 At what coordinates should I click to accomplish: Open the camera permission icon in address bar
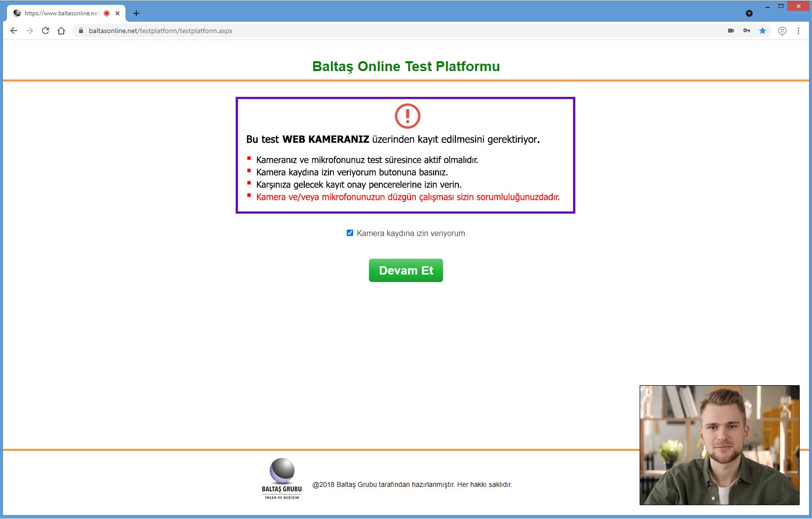pos(731,31)
